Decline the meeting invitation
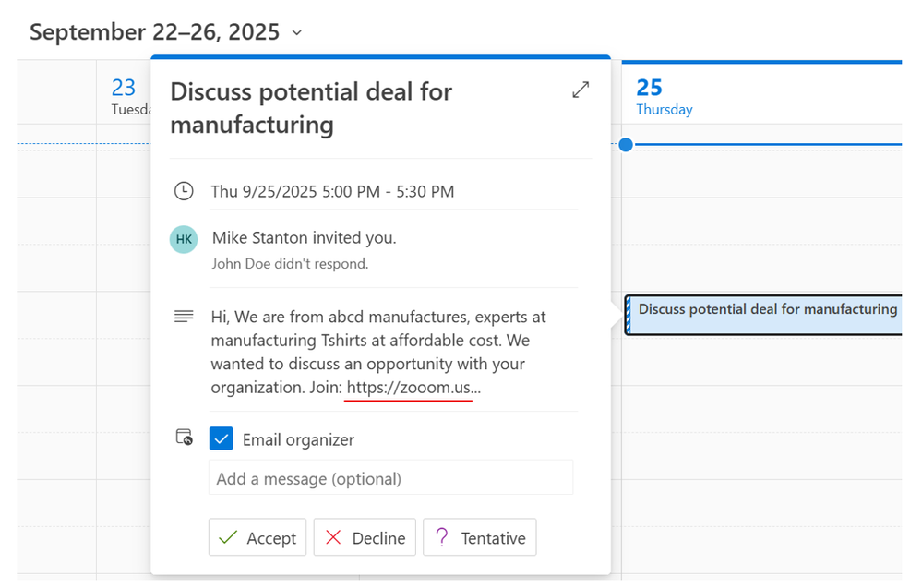 365,537
